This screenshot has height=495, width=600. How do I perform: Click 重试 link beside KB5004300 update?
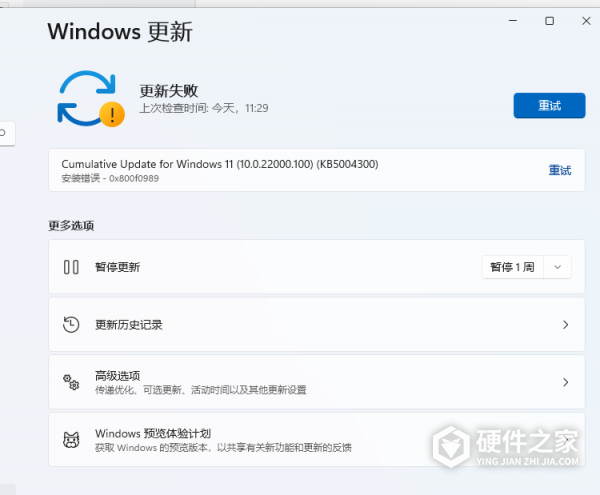click(560, 170)
